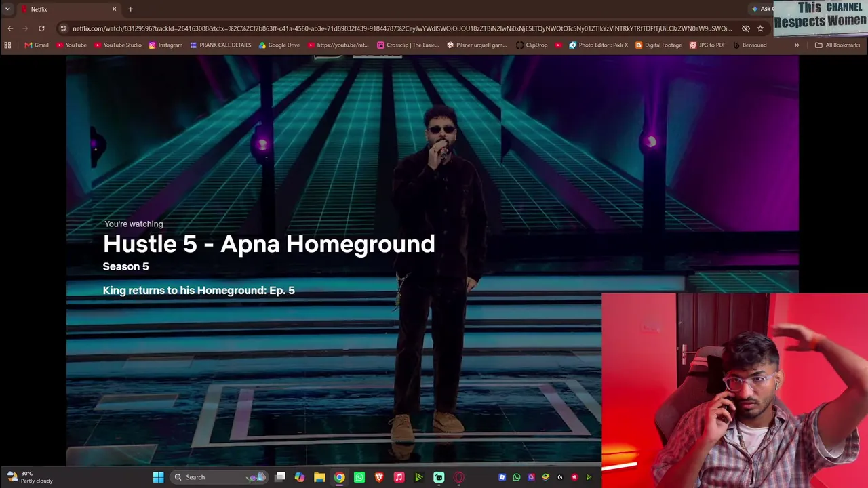Open the tab search dropdown arrow
The image size is (868, 488).
pos(7,9)
